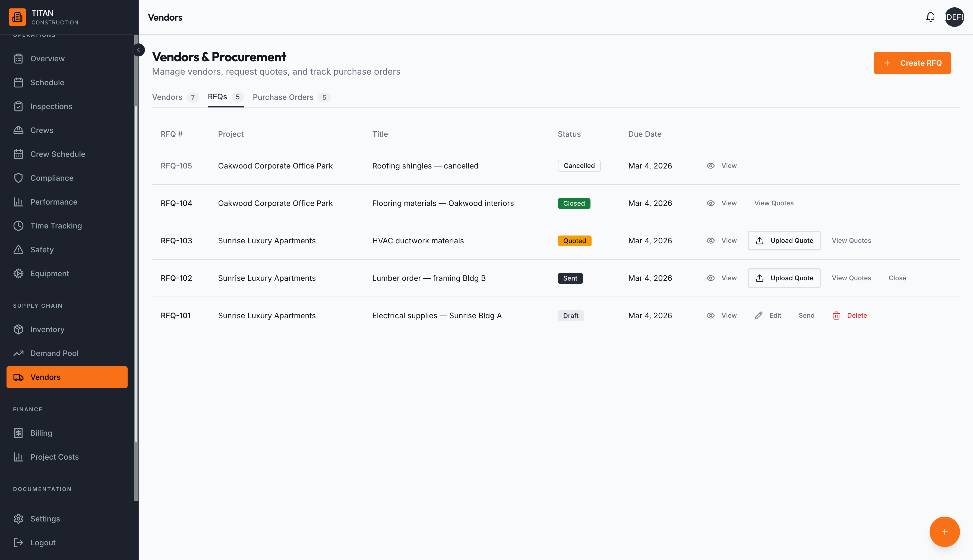Click the sidebar vertical scrollbar

coord(136,274)
